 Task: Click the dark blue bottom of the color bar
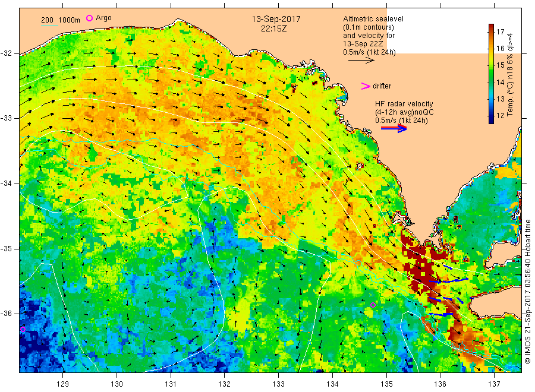point(491,119)
